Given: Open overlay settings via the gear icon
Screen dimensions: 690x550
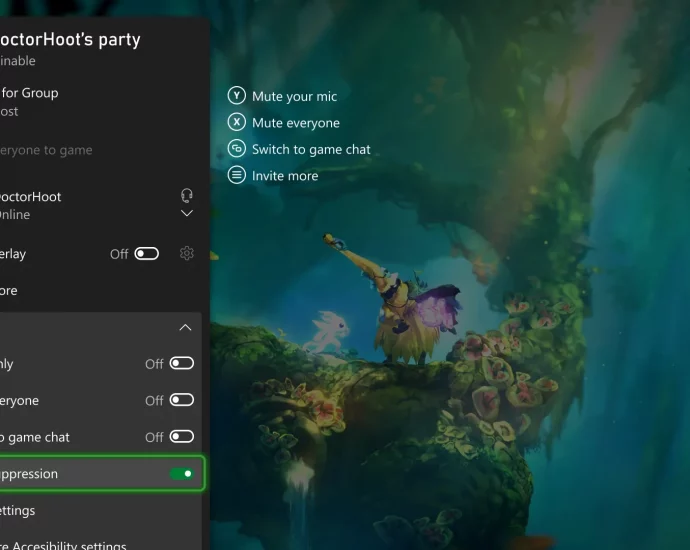Looking at the screenshot, I should click(186, 253).
